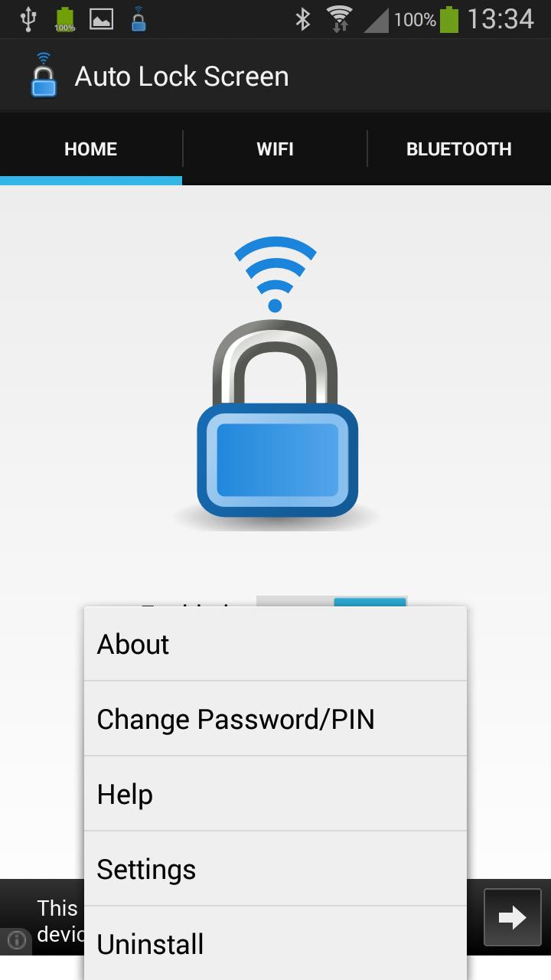Tap the USB connection icon in the status bar
Viewport: 551px width, 980px height.
click(x=28, y=19)
